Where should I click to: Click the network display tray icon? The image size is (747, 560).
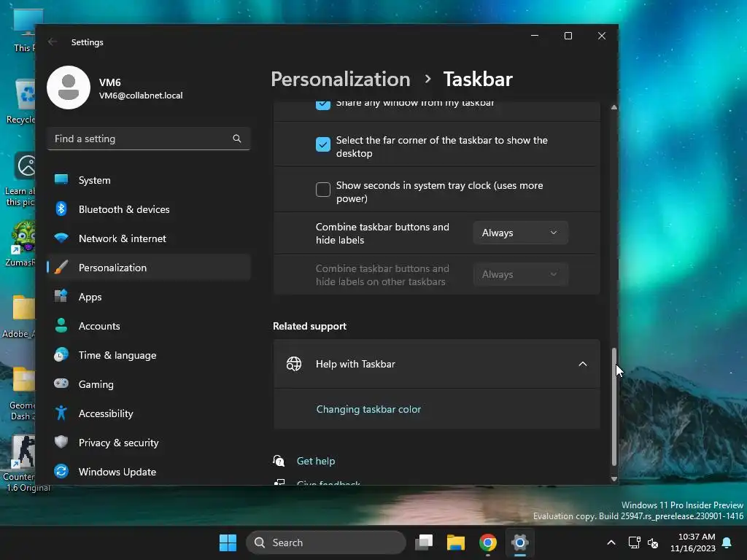pyautogui.click(x=634, y=542)
